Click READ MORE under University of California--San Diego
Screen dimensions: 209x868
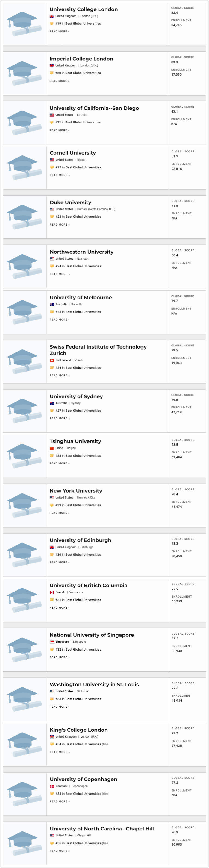pyautogui.click(x=60, y=130)
